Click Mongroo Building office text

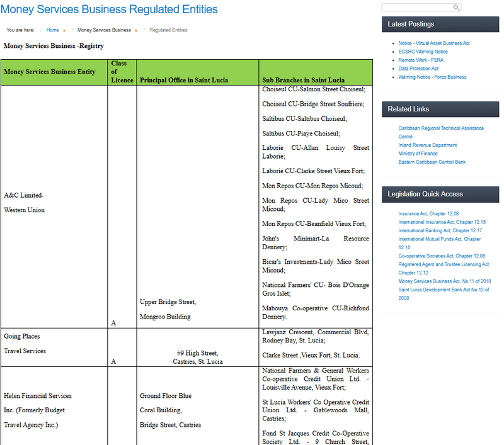point(165,317)
